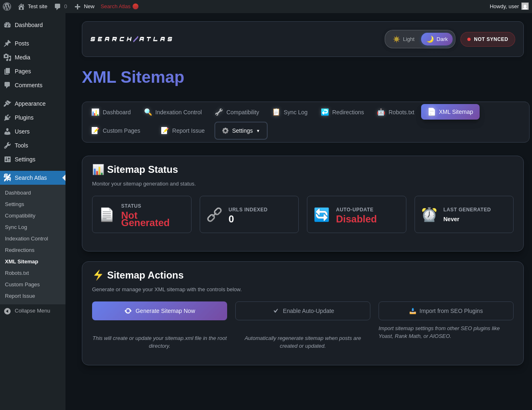532x410 pixels.
Task: Open Indexation Control in the sidebar submenu
Action: point(33,239)
